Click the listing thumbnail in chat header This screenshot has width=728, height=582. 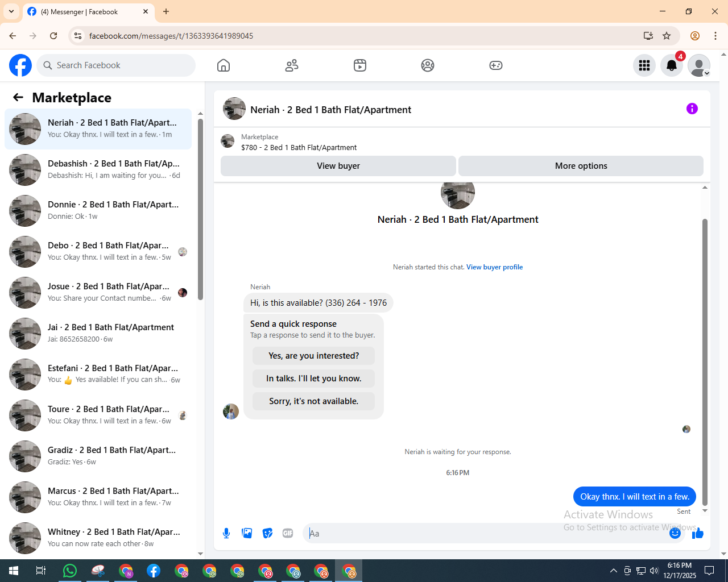(x=234, y=109)
